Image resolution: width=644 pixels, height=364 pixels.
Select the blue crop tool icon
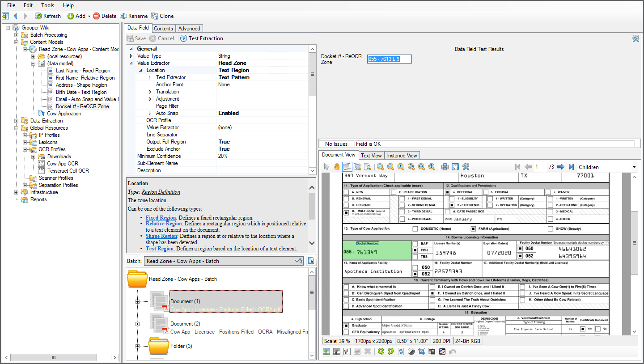coord(421,351)
